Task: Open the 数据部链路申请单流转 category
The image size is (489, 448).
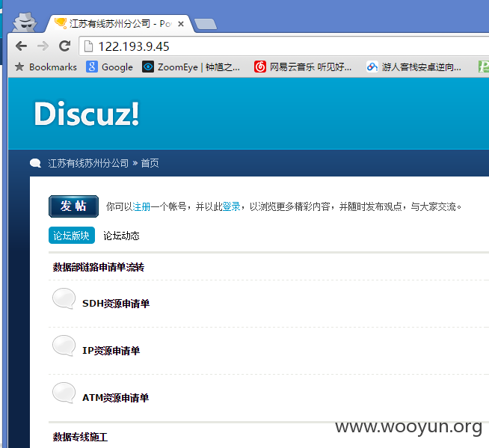Action: click(x=99, y=267)
